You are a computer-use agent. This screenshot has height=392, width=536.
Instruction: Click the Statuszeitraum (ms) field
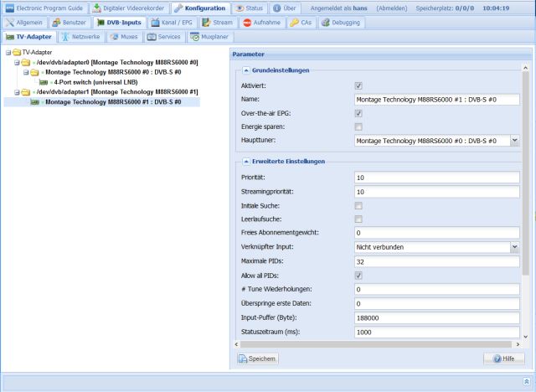[437, 333]
